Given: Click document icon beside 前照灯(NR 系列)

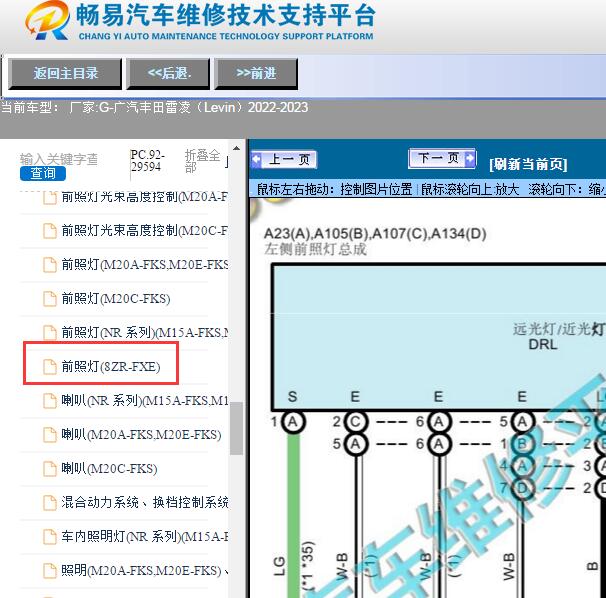Looking at the screenshot, I should coord(49,332).
